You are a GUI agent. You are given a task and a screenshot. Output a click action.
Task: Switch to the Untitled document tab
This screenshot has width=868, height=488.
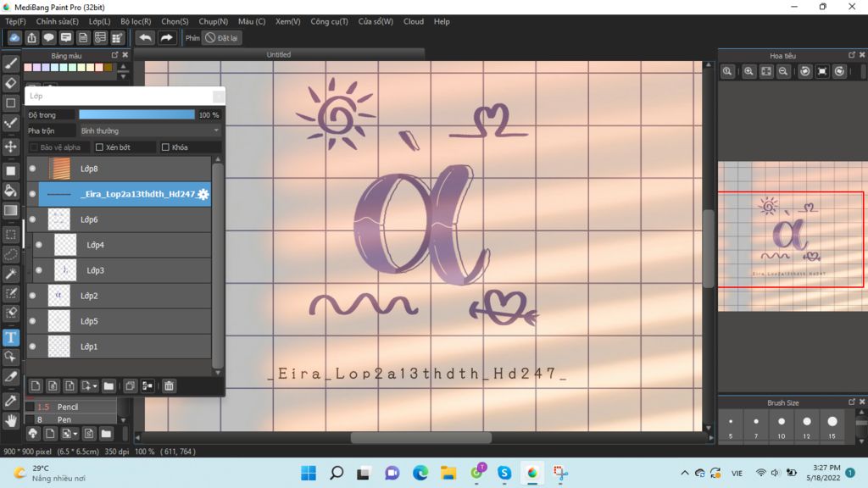point(278,55)
